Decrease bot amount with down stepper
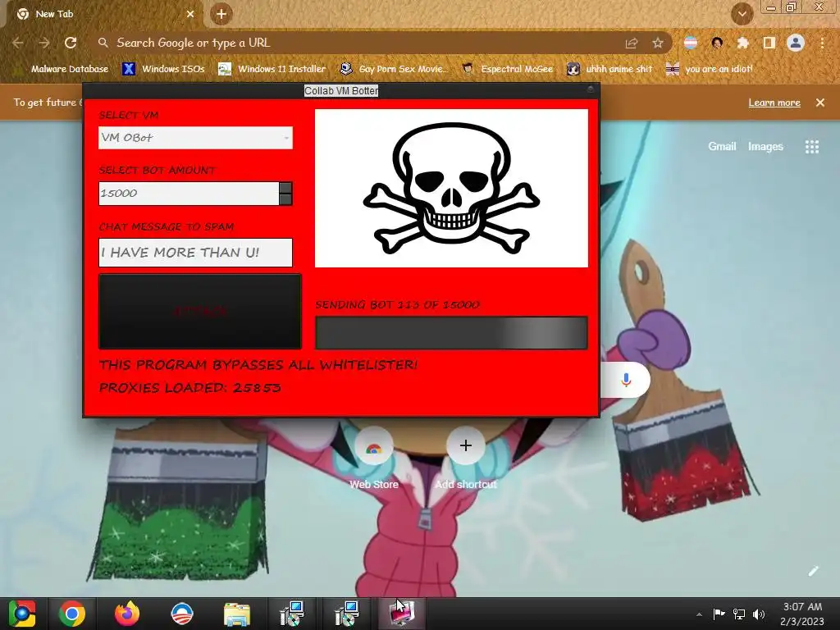 (x=285, y=199)
